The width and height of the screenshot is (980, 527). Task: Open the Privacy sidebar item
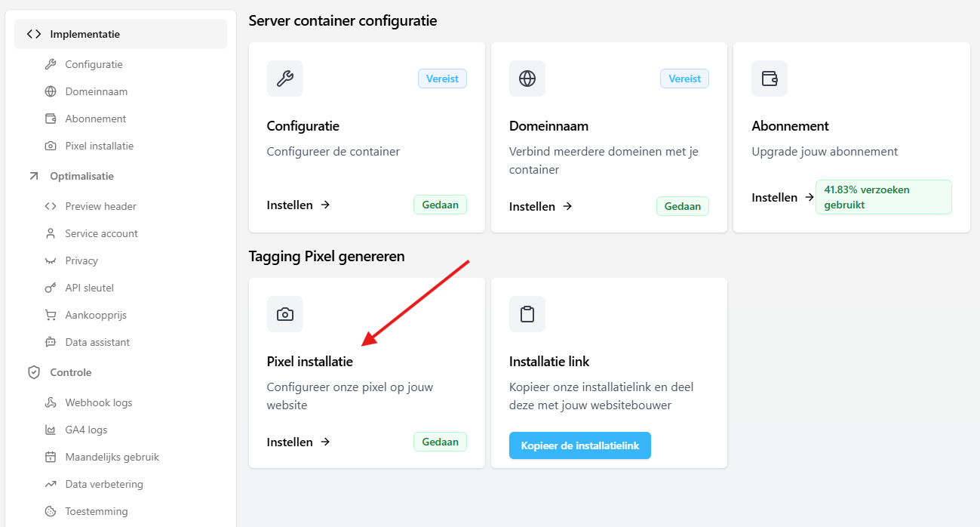pyautogui.click(x=81, y=260)
